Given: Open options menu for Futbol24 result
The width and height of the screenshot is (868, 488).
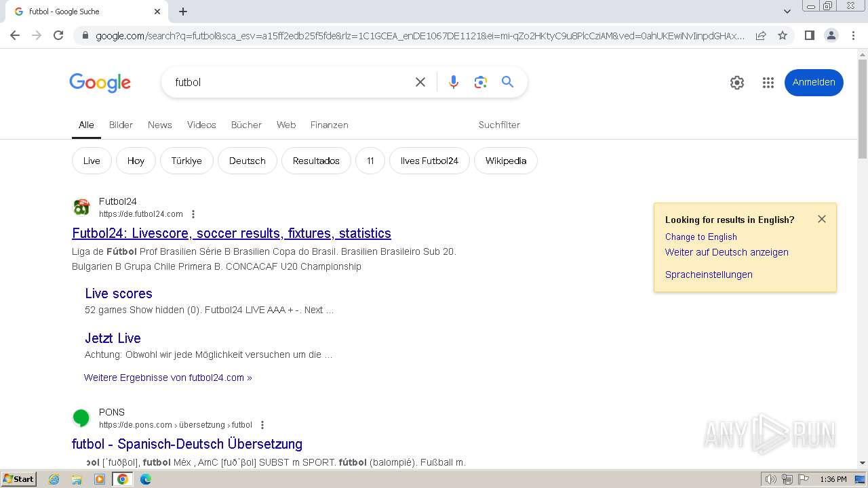Looking at the screenshot, I should coord(193,214).
